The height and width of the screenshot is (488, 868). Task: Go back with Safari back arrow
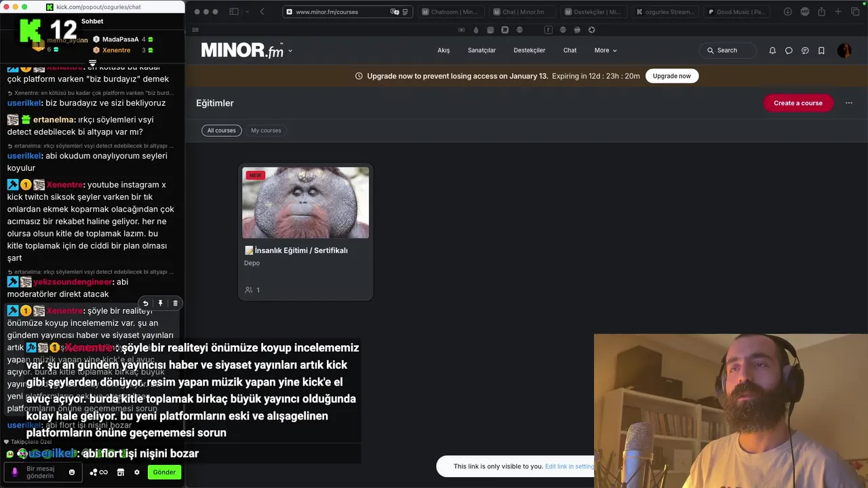[x=262, y=12]
